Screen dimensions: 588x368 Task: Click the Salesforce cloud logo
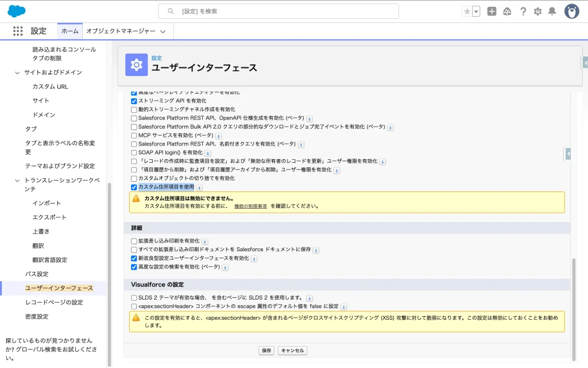click(x=17, y=11)
